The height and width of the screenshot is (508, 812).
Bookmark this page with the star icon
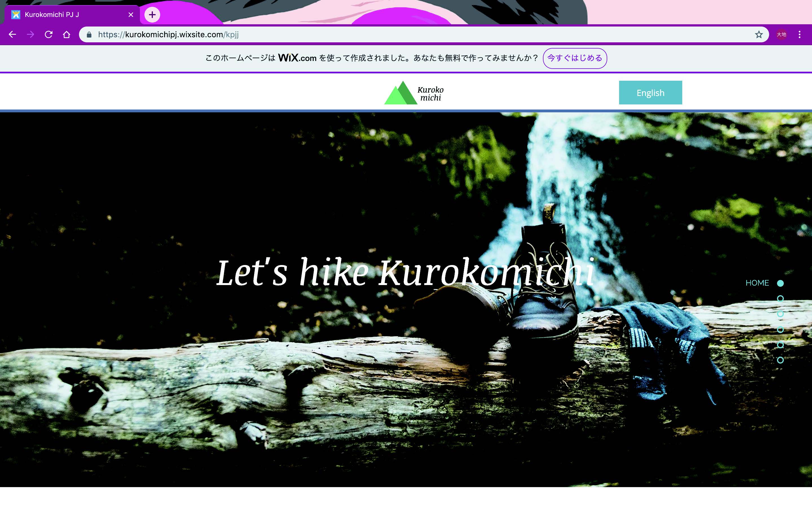pyautogui.click(x=759, y=34)
